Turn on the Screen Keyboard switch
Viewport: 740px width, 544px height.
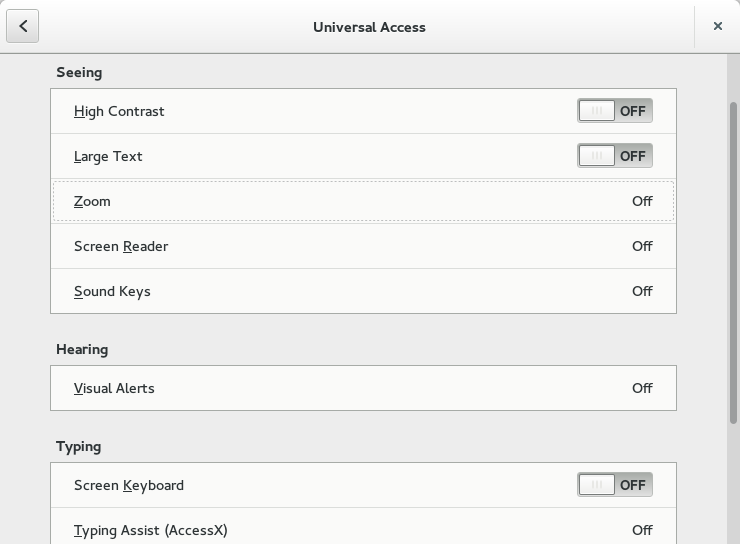coord(614,485)
